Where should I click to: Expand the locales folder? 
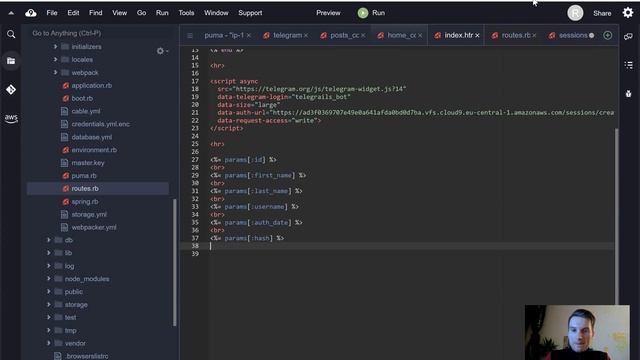point(56,60)
